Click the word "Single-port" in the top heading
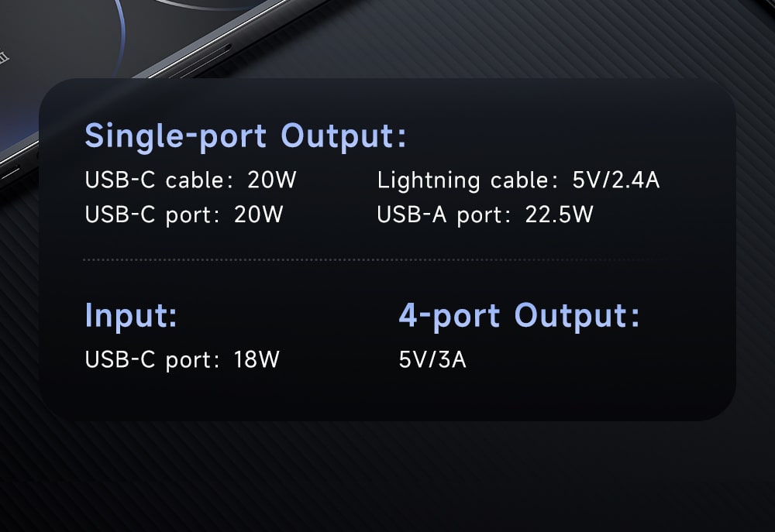 pyautogui.click(x=175, y=136)
